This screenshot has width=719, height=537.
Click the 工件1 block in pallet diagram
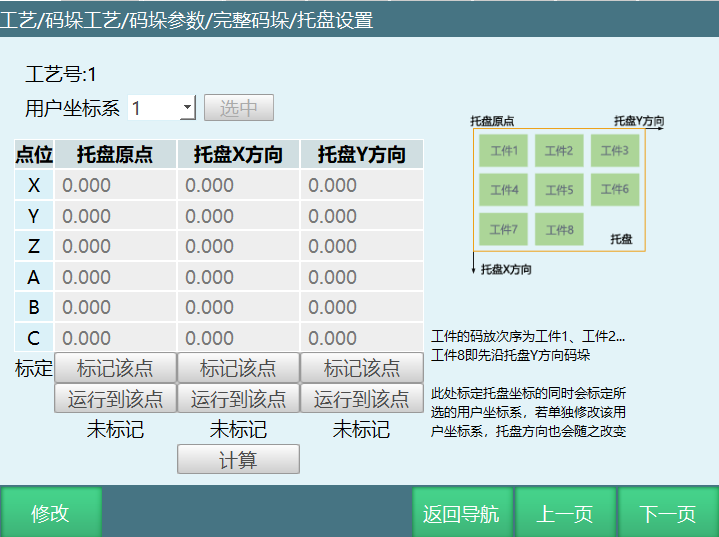click(504, 151)
